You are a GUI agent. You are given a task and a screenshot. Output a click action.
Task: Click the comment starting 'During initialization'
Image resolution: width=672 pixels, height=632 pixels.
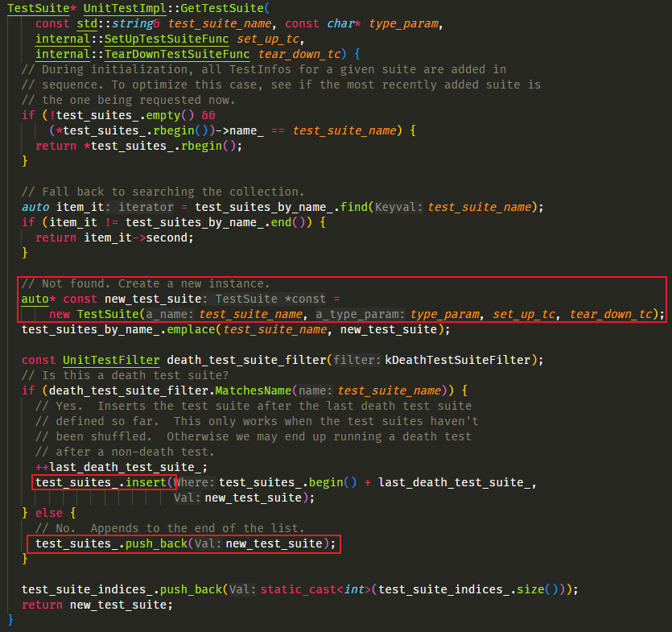264,69
